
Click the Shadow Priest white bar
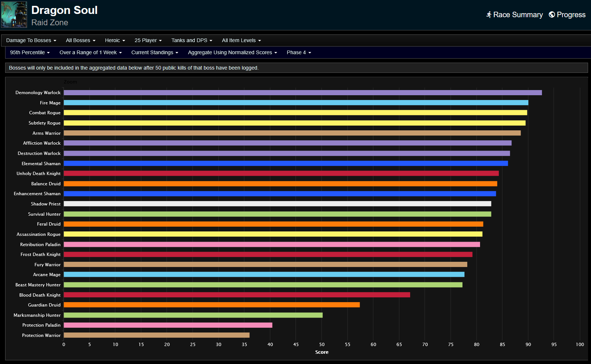tap(277, 204)
